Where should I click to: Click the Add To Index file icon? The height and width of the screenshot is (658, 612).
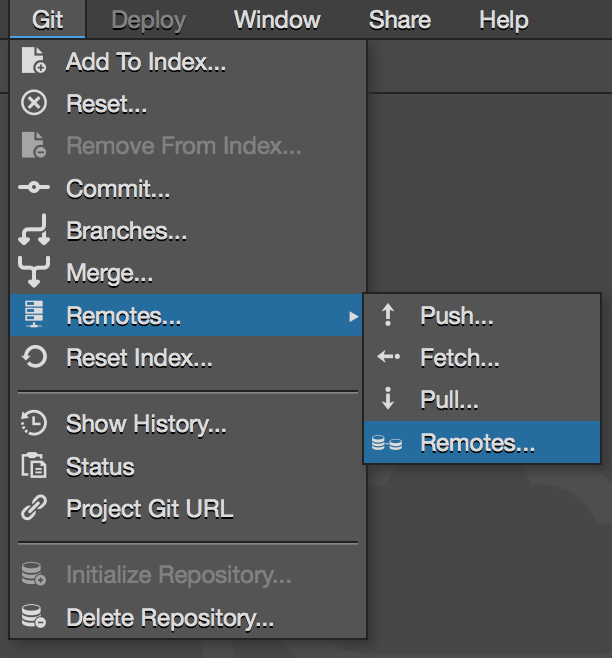[34, 62]
